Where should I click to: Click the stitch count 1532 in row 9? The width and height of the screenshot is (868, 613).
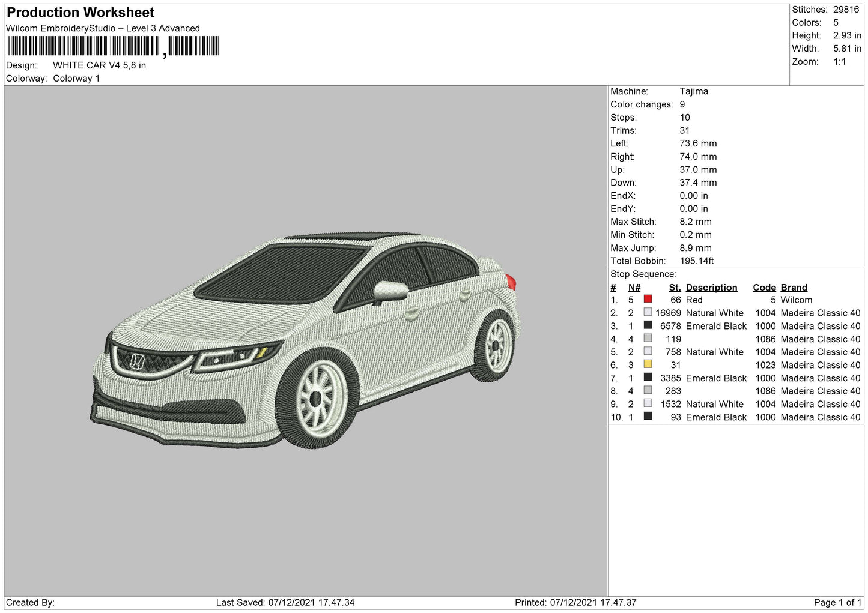coord(671,405)
